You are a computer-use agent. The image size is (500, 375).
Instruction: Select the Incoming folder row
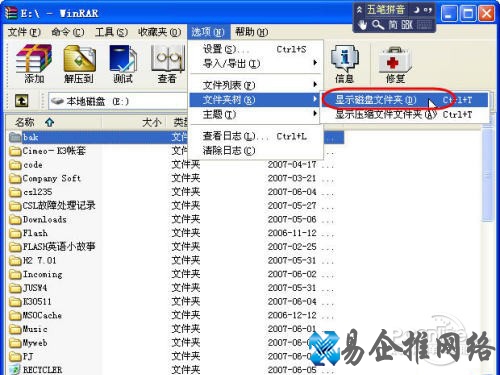click(x=36, y=274)
